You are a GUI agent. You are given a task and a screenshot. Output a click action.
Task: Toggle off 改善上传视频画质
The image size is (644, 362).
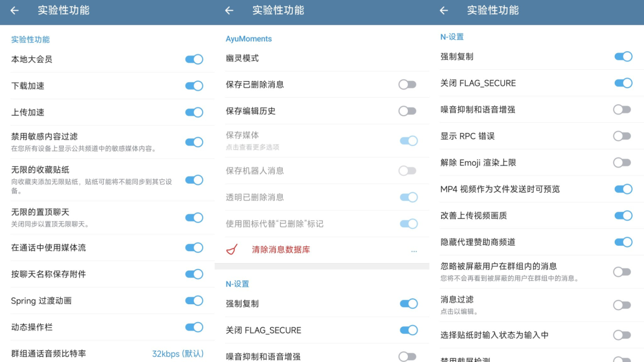click(x=623, y=215)
